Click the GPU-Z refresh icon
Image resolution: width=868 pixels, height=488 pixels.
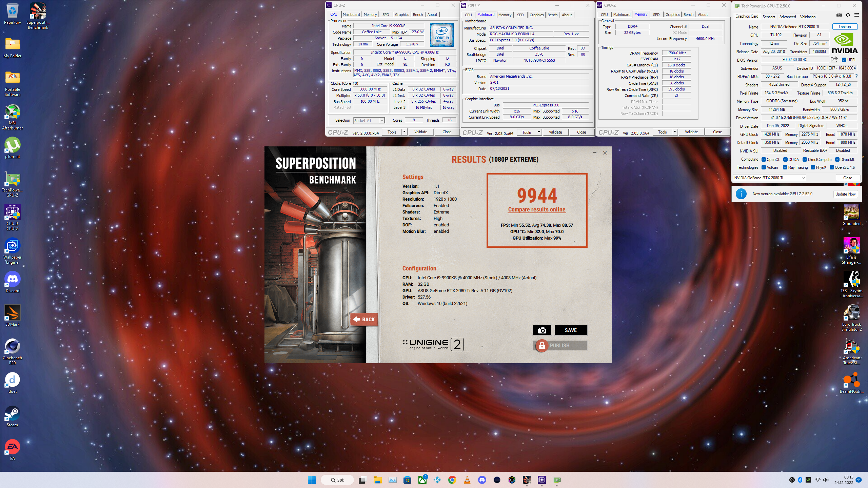[x=848, y=15]
